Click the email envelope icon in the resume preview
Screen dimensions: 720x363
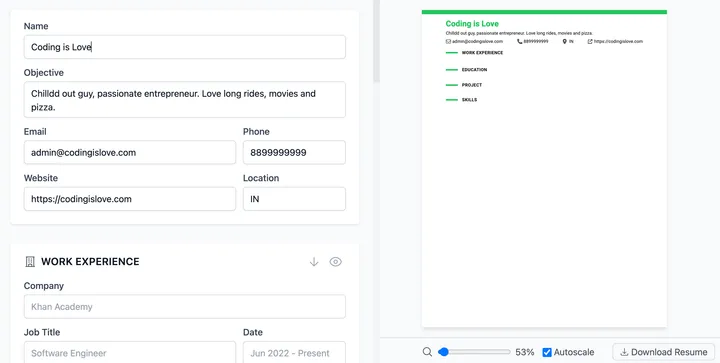click(x=448, y=41)
